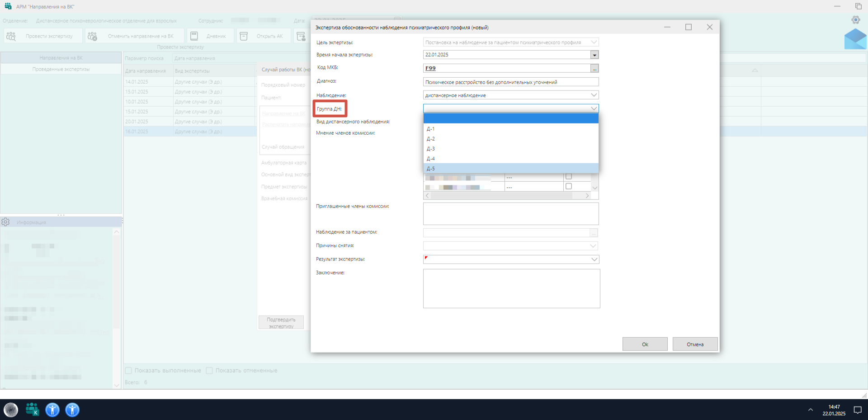The height and width of the screenshot is (420, 868).
Task: Click the ellipsis next to Наблюдение за пациентом
Action: click(x=594, y=233)
